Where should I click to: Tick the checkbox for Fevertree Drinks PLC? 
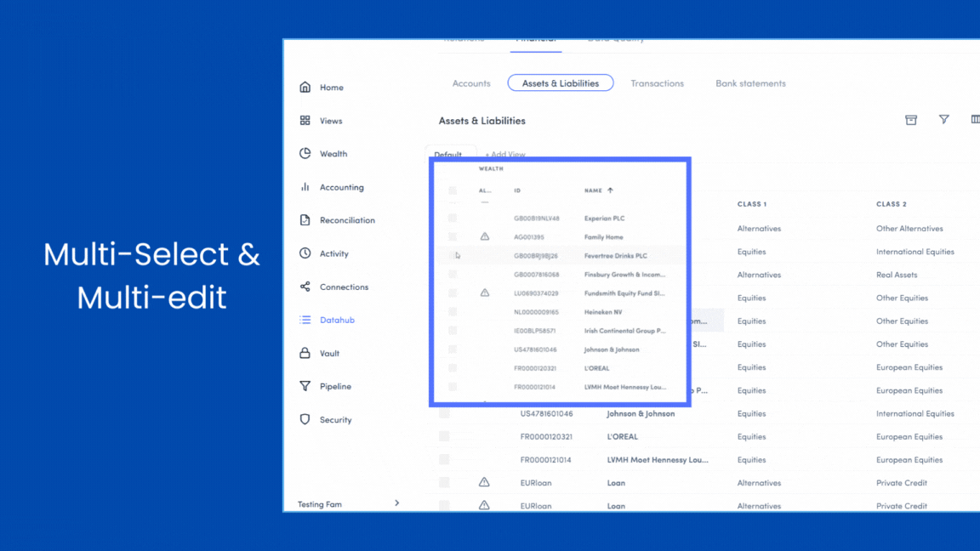453,255
